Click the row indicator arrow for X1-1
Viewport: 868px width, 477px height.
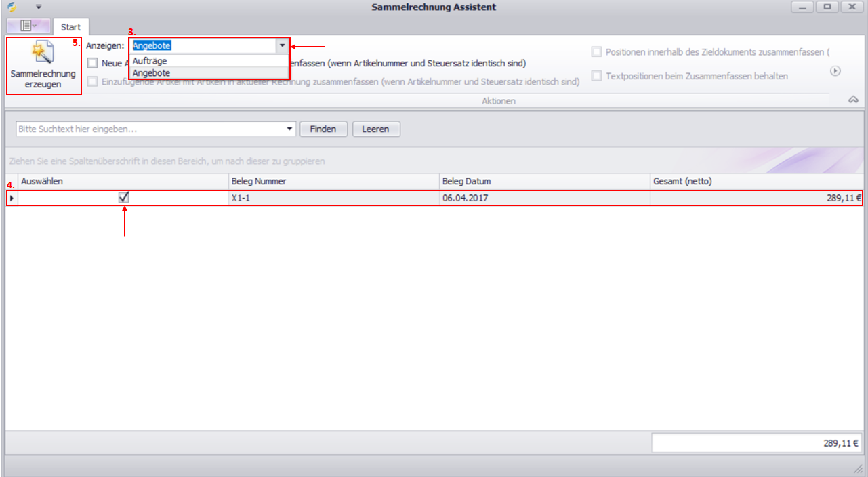coord(12,199)
